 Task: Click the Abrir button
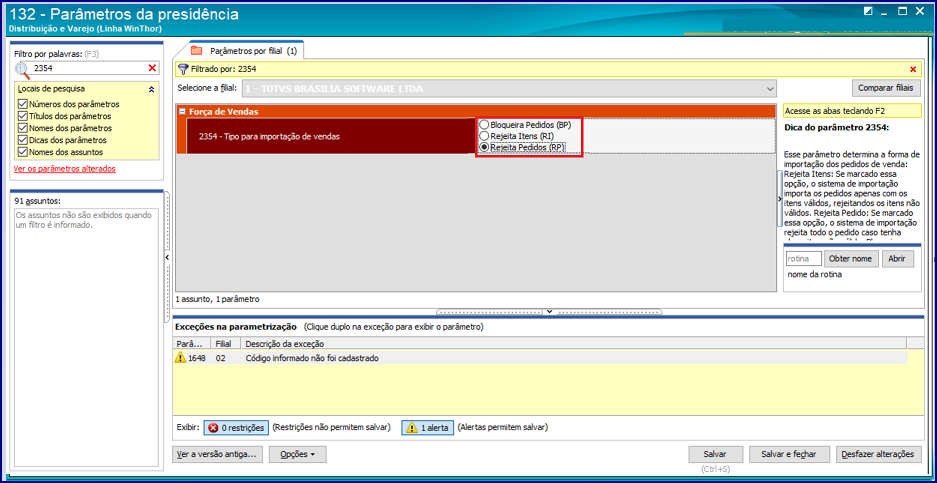coord(897,259)
